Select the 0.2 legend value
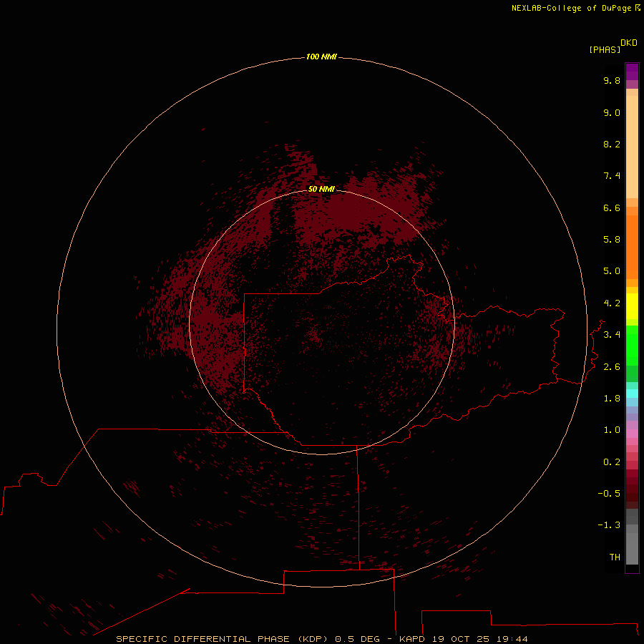Image resolution: width=644 pixels, height=644 pixels. click(x=612, y=462)
